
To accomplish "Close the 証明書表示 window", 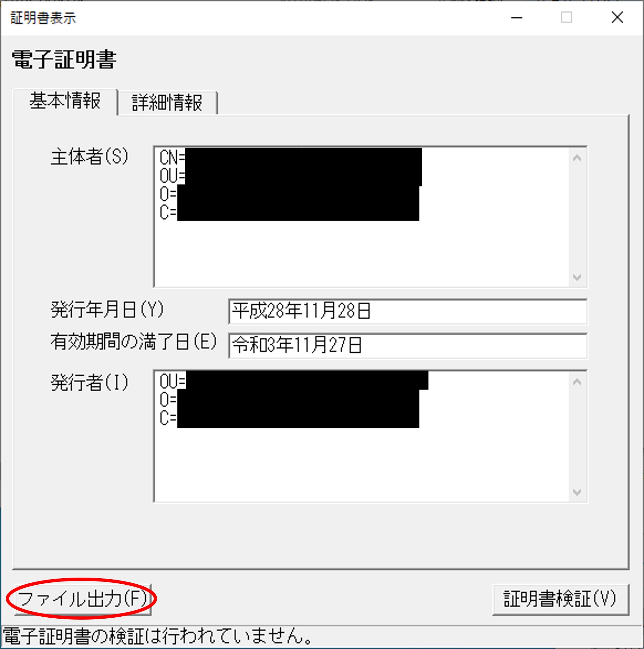I will coord(617,17).
